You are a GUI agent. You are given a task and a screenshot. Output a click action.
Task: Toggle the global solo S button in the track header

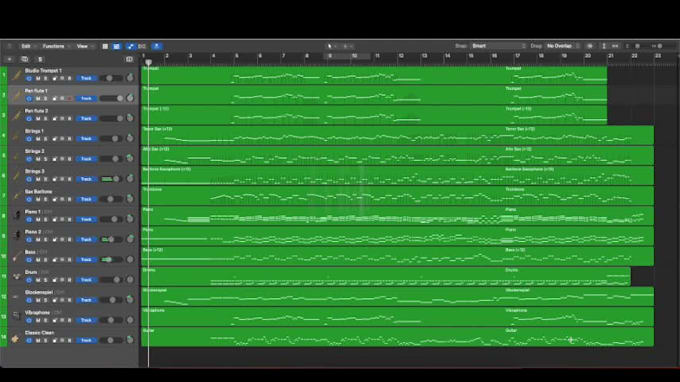click(40, 59)
